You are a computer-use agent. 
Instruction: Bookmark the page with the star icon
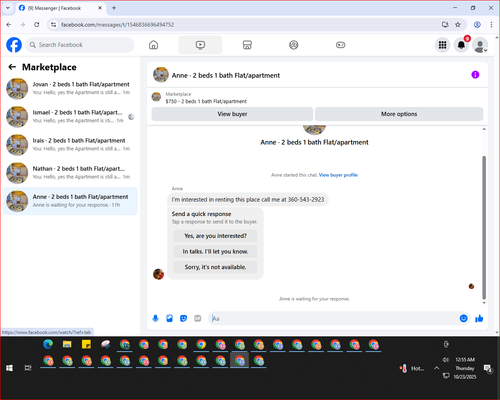click(x=458, y=24)
